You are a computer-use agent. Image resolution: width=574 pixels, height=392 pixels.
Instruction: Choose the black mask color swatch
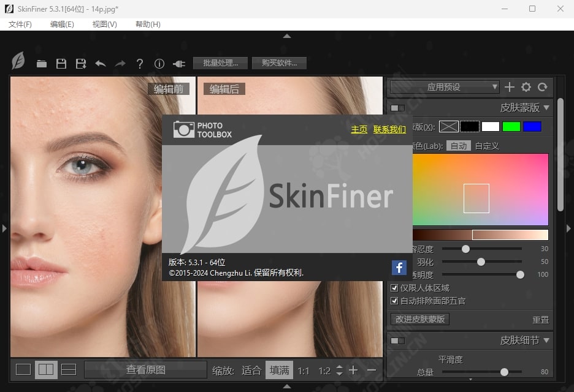(470, 127)
